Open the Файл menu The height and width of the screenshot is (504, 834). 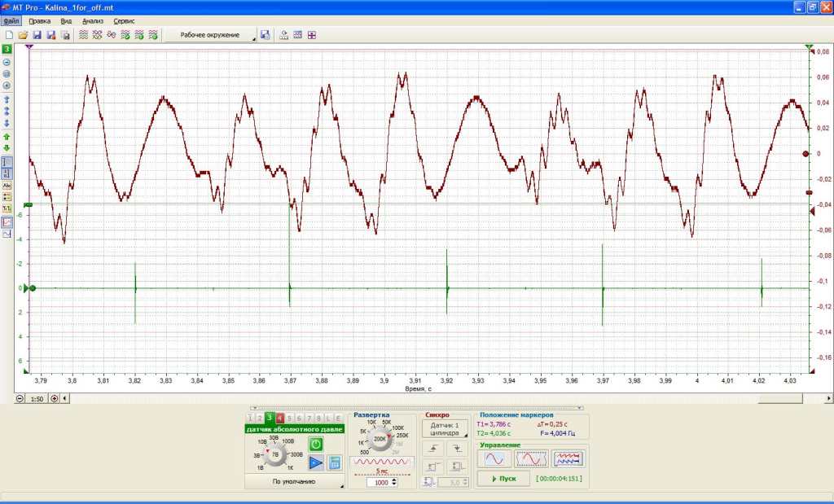pyautogui.click(x=11, y=21)
